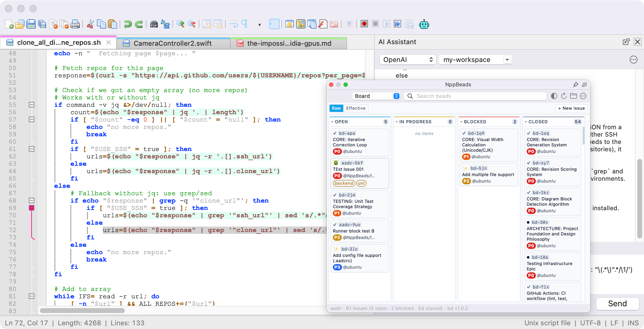This screenshot has height=329, width=644.
Task: Refresh the NppBeads board with the reload icon
Action: (564, 96)
